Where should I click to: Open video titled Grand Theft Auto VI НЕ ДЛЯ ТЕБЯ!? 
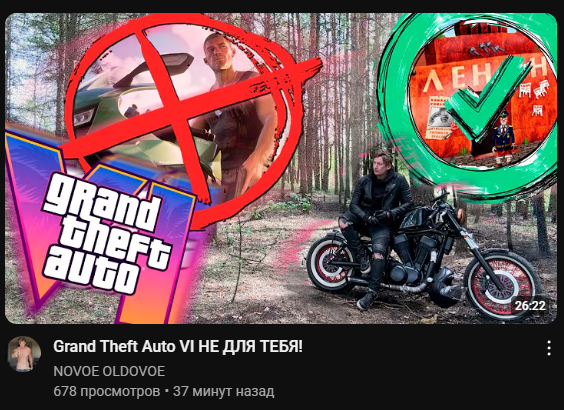178,347
